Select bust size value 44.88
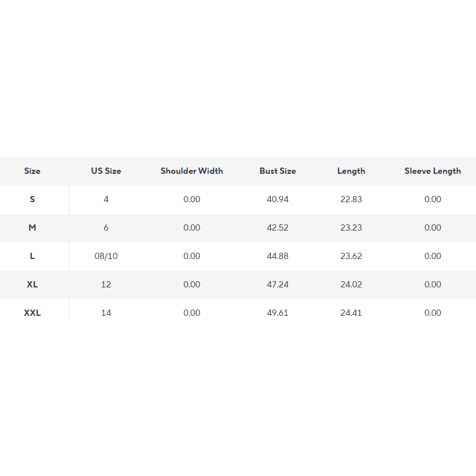This screenshot has height=476, width=476. tap(278, 256)
